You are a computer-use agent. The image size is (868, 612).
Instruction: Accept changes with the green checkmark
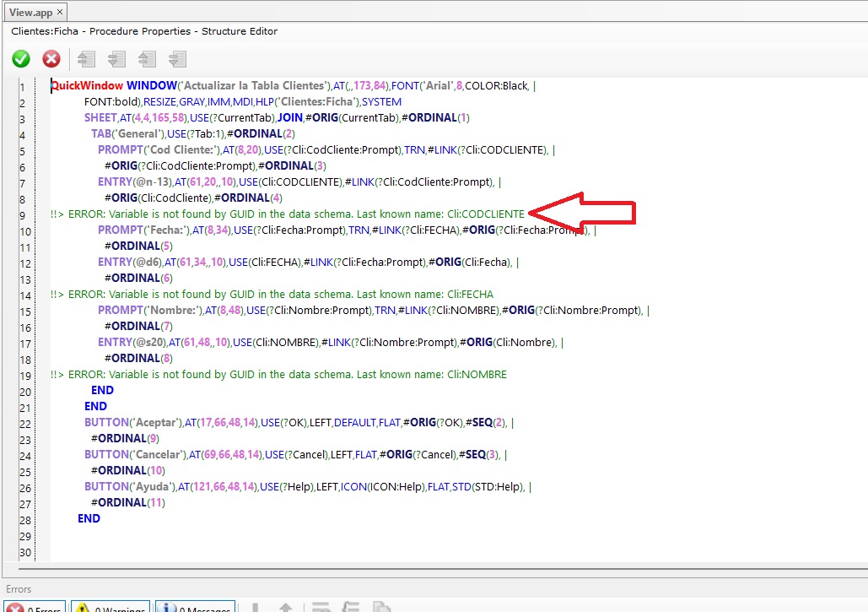[21, 59]
